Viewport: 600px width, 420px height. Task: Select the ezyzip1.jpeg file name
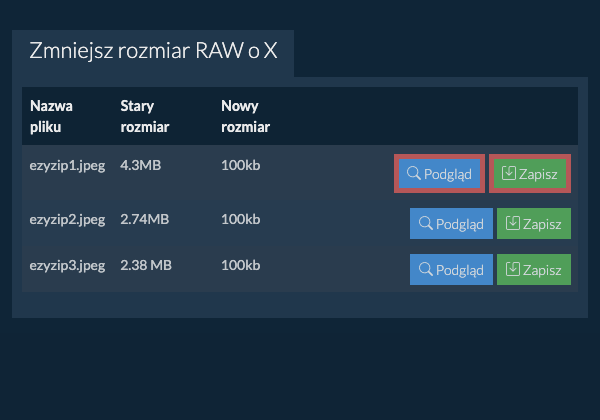click(67, 164)
